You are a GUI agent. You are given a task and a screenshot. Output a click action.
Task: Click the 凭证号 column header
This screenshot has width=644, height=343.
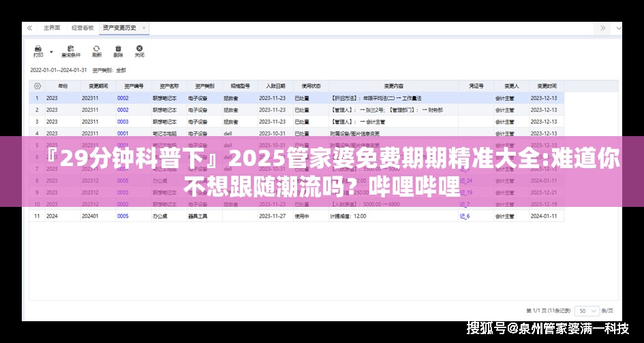point(476,86)
